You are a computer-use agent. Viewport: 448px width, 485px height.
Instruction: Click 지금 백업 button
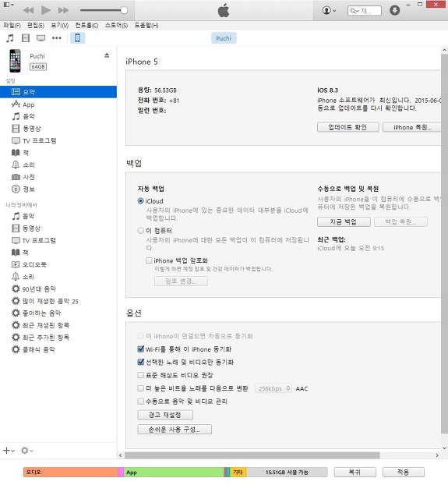[344, 221]
